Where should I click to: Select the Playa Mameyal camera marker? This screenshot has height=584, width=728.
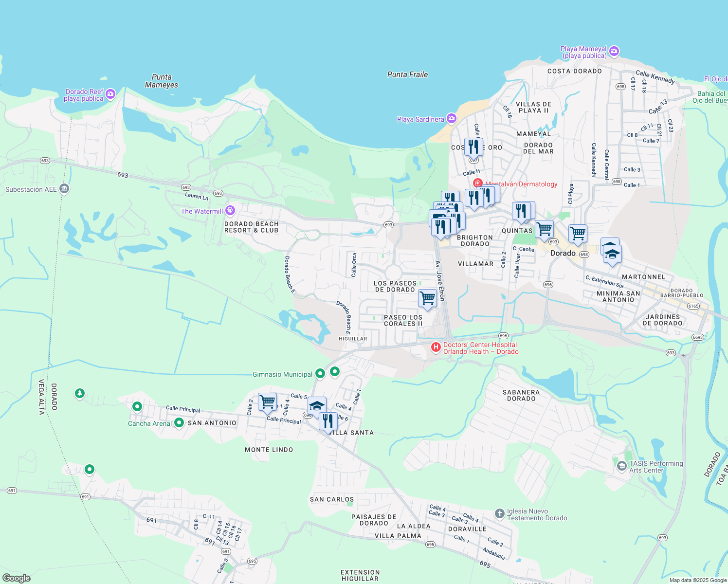614,51
